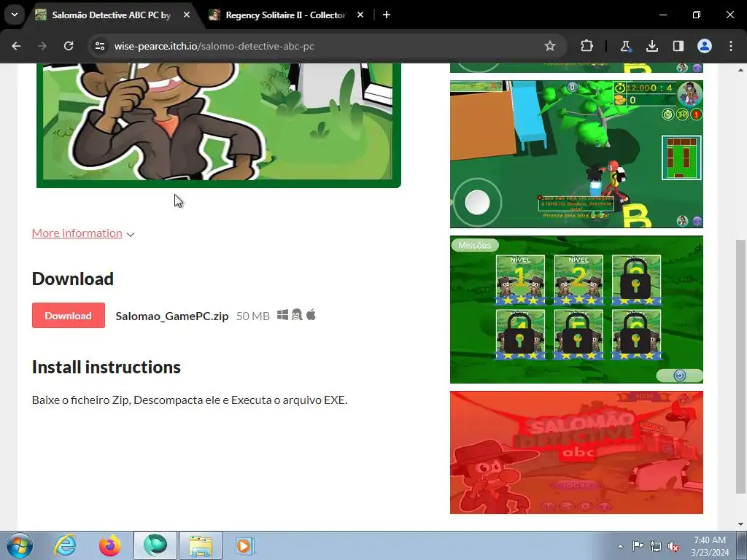Click the Install instructions heading
Viewport: 747px width, 560px height.
click(x=107, y=367)
